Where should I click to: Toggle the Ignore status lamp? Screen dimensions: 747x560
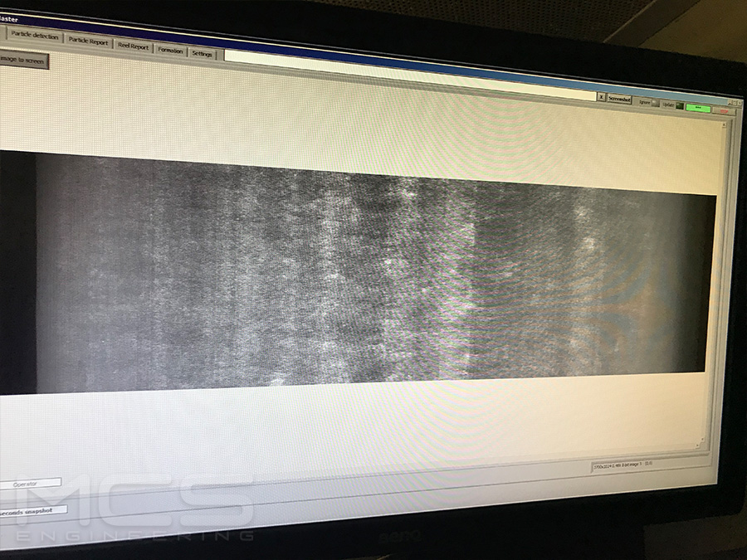pos(656,101)
